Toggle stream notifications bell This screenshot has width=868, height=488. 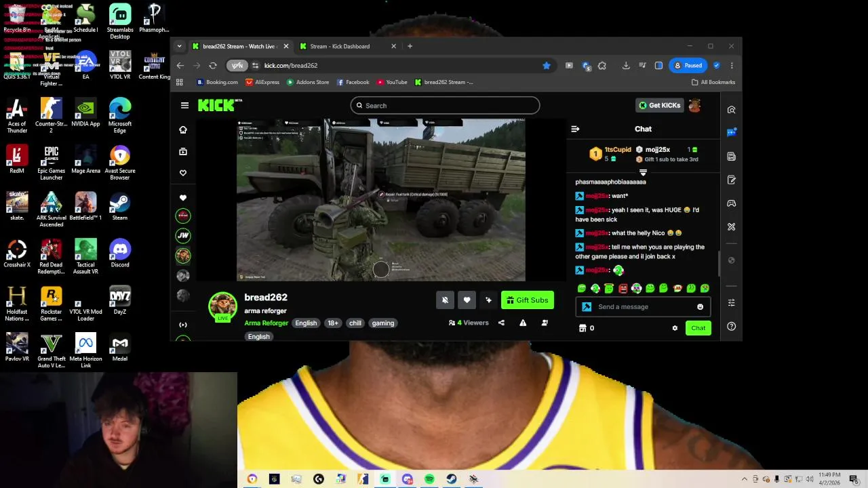[x=445, y=300]
